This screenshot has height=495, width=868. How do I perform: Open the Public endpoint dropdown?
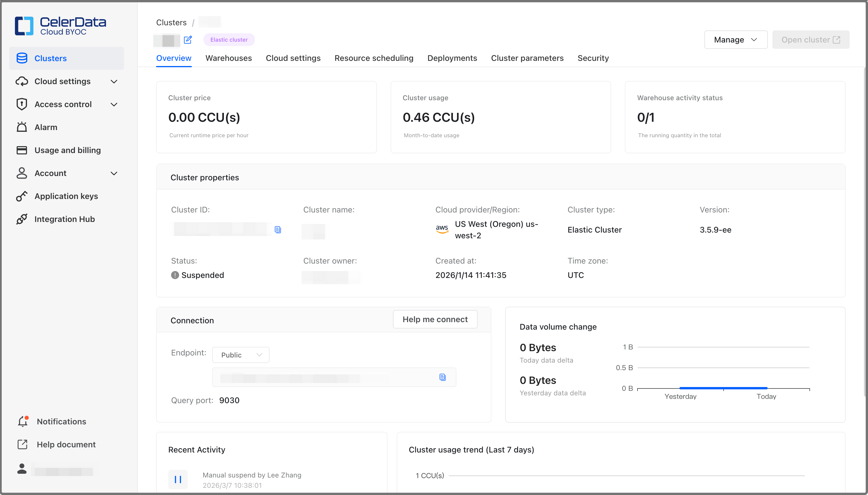(240, 355)
